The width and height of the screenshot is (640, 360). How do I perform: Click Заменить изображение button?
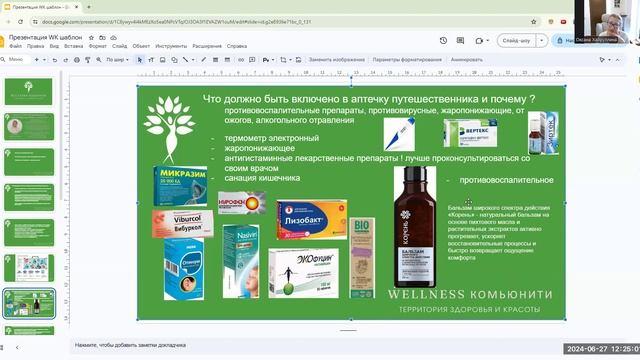pyautogui.click(x=336, y=60)
